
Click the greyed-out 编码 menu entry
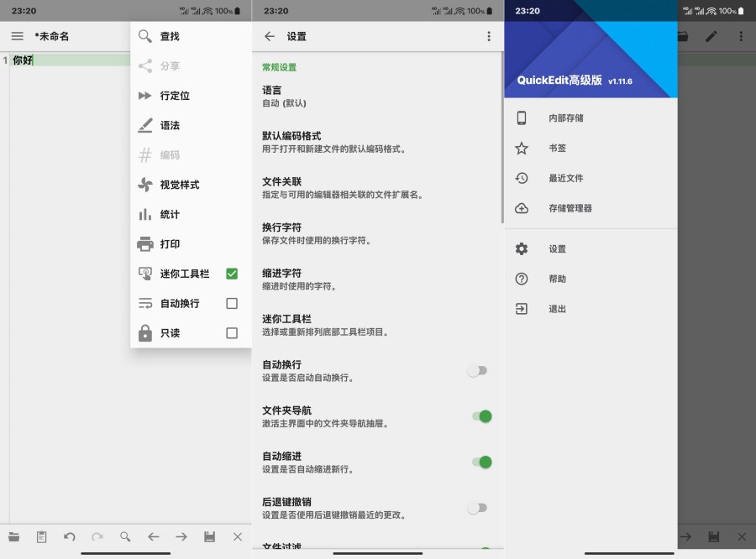(191, 154)
